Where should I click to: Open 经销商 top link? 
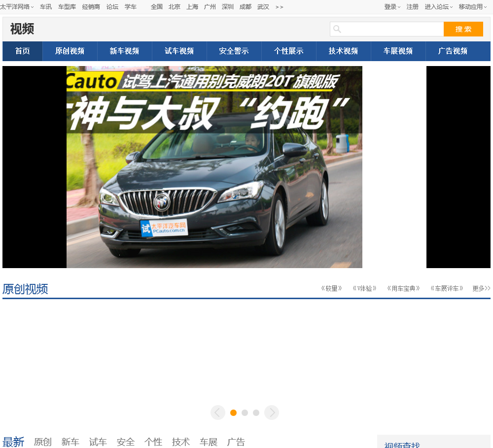pyautogui.click(x=91, y=6)
